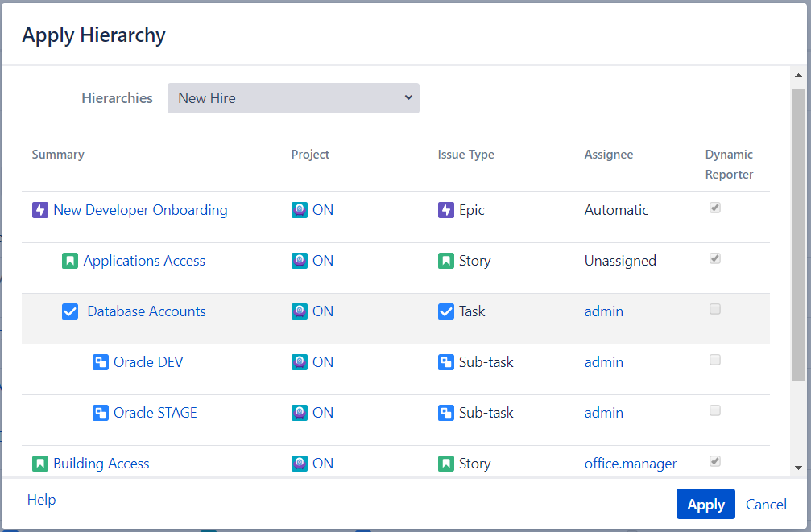This screenshot has height=532, width=811.
Task: Click the office.manager assignee link
Action: point(630,464)
